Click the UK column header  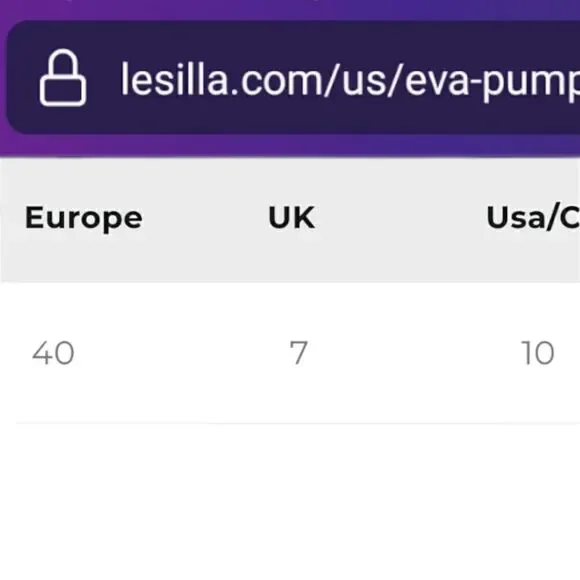(291, 218)
